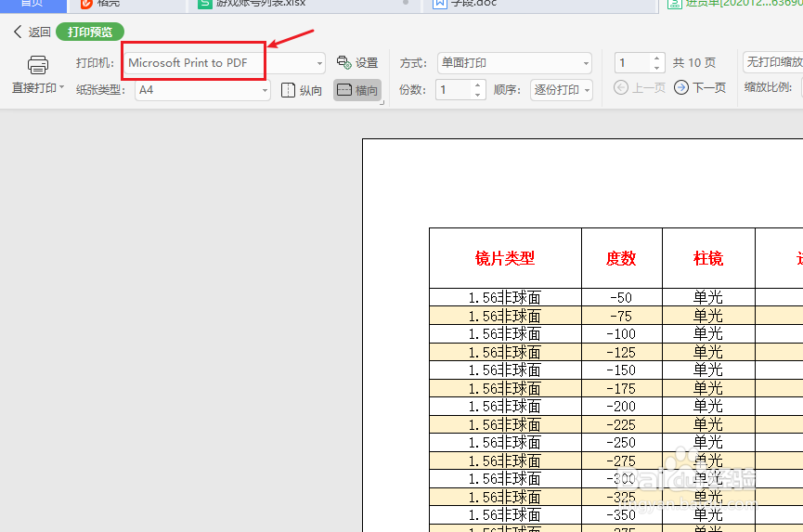Switch to 纵向 portrait orientation

click(x=302, y=91)
